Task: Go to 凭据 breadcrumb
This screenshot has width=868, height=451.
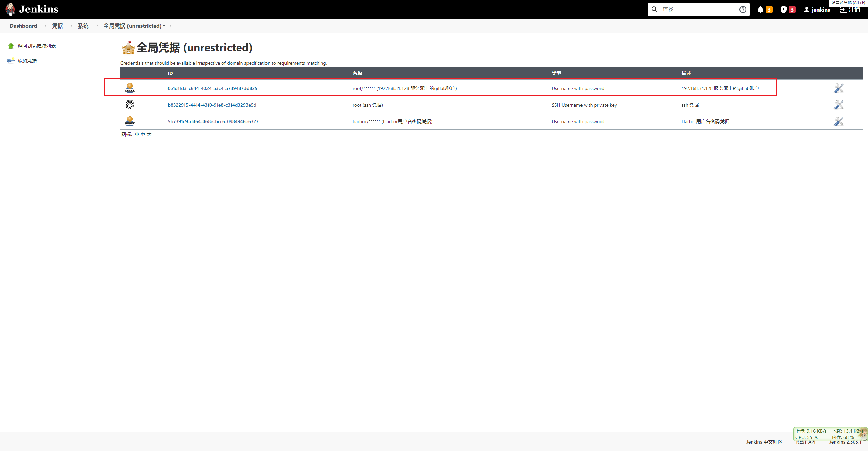Action: click(57, 26)
